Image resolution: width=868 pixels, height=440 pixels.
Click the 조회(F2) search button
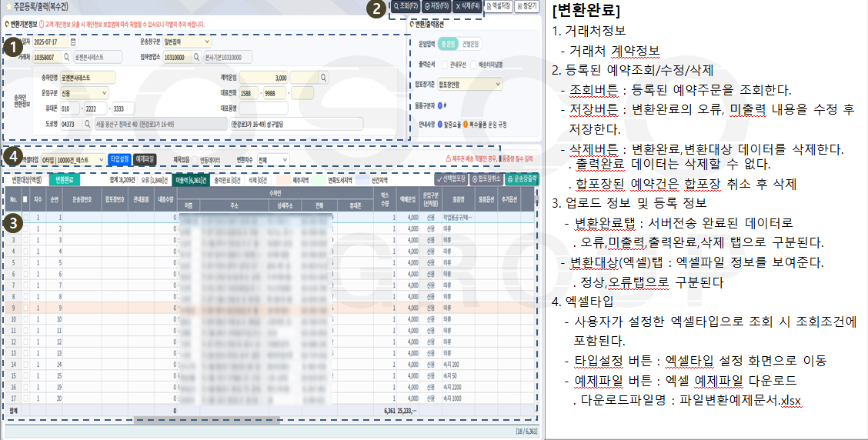[406, 6]
